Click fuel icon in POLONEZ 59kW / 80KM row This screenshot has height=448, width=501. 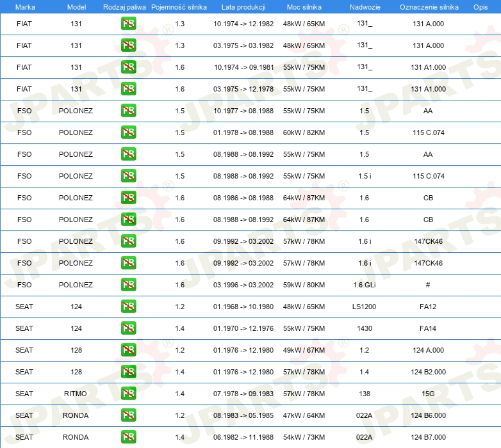pos(128,285)
